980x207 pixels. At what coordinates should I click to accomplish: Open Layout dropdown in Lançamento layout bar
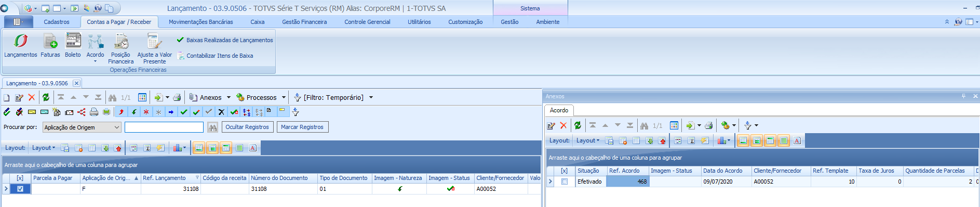(x=44, y=148)
